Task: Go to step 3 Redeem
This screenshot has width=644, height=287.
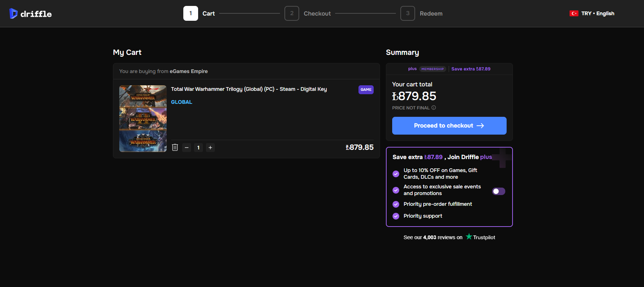Action: [421, 13]
